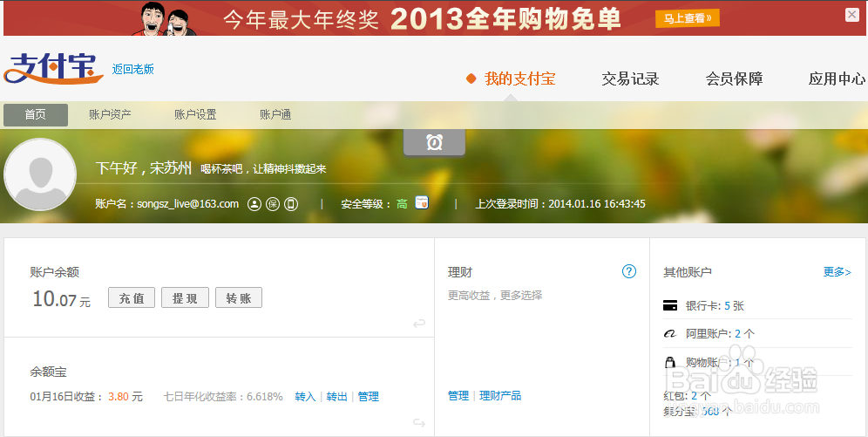Click the mobile phone binding icon
This screenshot has width=868, height=437.
point(291,204)
